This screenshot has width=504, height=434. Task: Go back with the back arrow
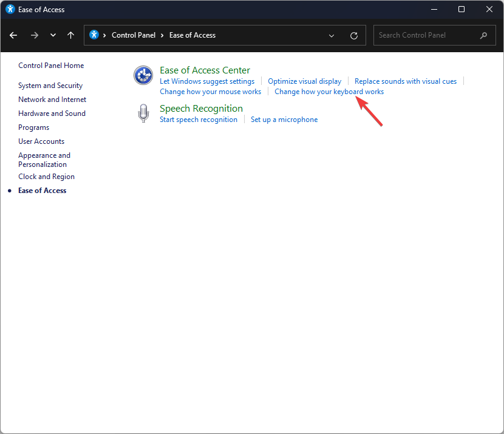(x=13, y=35)
